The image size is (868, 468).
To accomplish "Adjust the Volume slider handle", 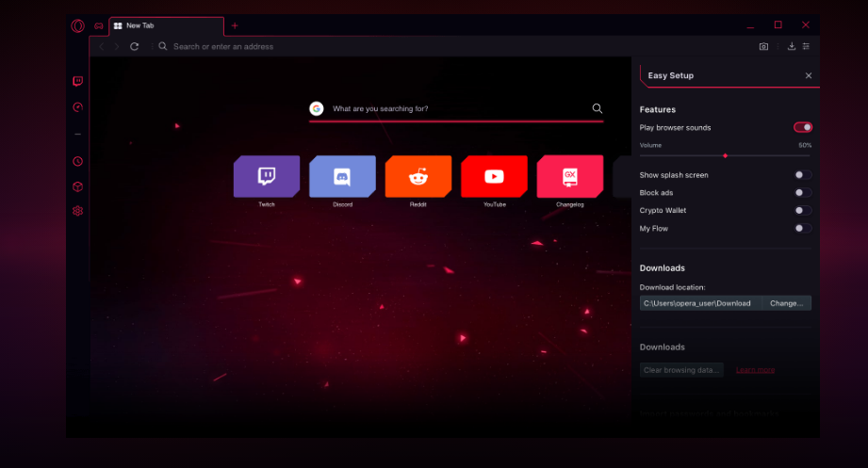I will point(725,156).
